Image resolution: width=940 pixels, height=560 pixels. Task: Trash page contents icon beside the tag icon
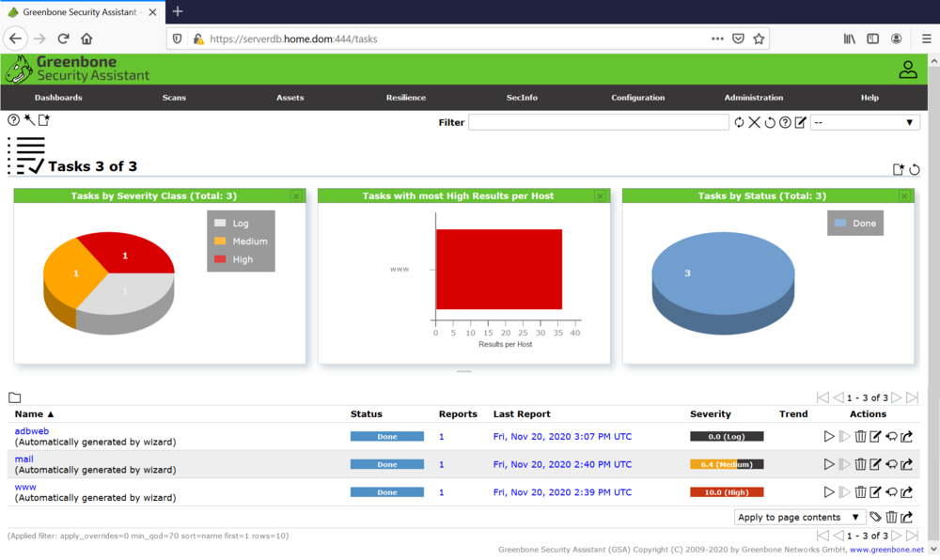(x=891, y=517)
